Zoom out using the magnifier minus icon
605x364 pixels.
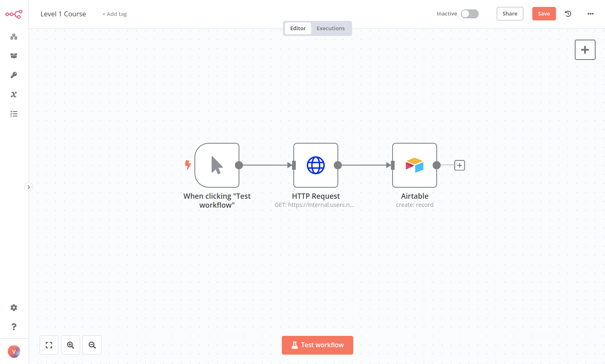[x=92, y=345]
